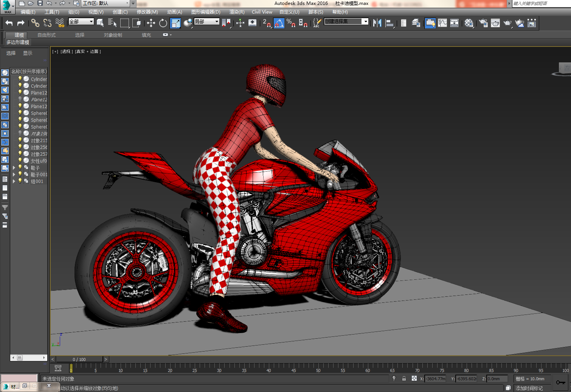Viewport: 571px width, 392px height.
Task: Activate the Select Object tool
Action: 100,23
